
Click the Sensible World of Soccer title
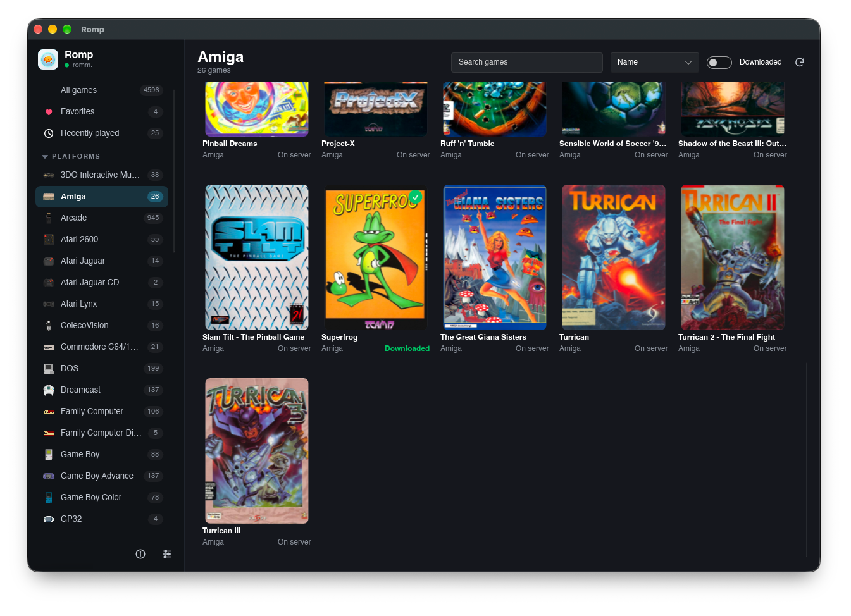click(x=612, y=144)
